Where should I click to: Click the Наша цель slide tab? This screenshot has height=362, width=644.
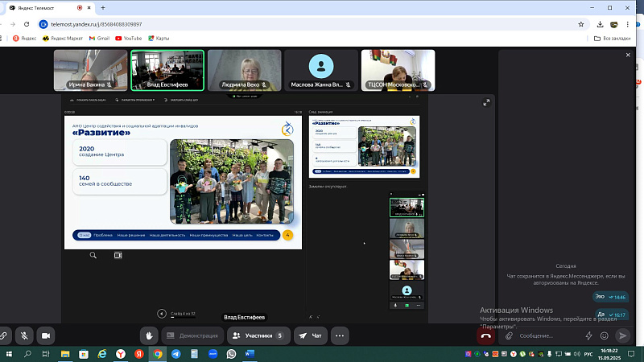[242, 235]
